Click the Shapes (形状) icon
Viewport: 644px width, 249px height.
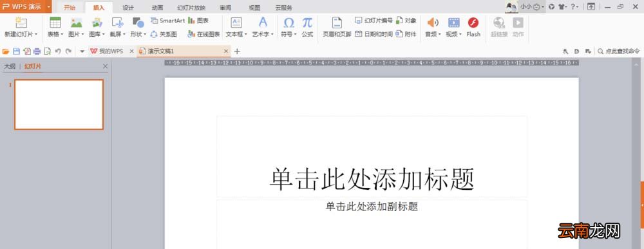[x=138, y=23]
